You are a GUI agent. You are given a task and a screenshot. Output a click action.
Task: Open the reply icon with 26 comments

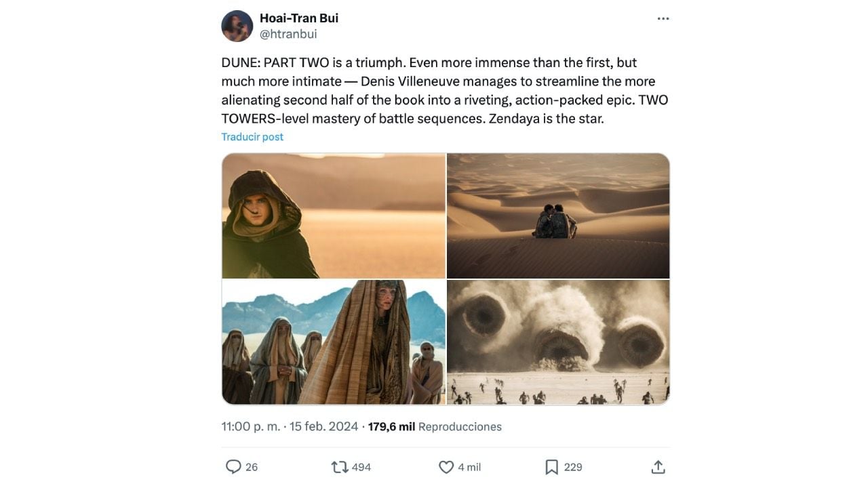point(233,467)
